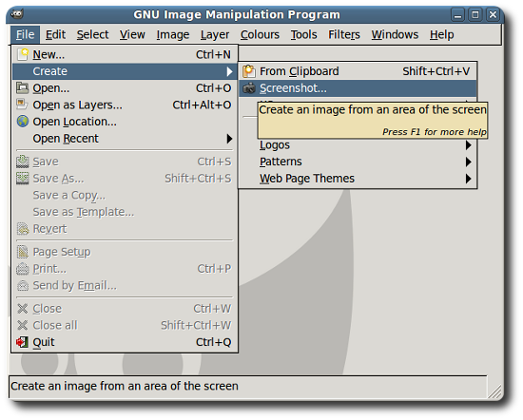Screen dimensions: 523x420
Task: Select Open Recent menu entry
Action: (125, 139)
